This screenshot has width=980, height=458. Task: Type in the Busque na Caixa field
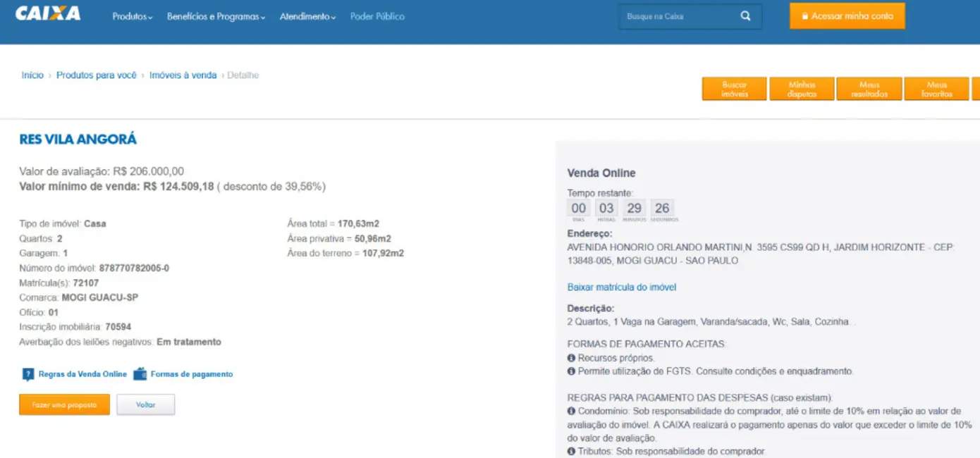[x=677, y=16]
